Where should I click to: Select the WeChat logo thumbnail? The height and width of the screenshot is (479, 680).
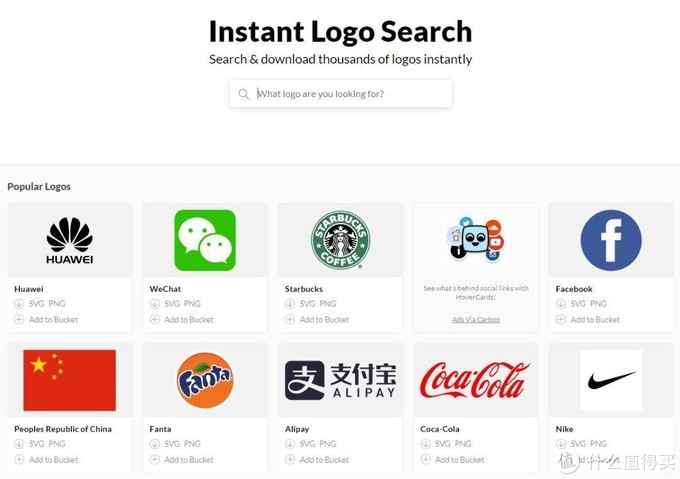click(205, 240)
